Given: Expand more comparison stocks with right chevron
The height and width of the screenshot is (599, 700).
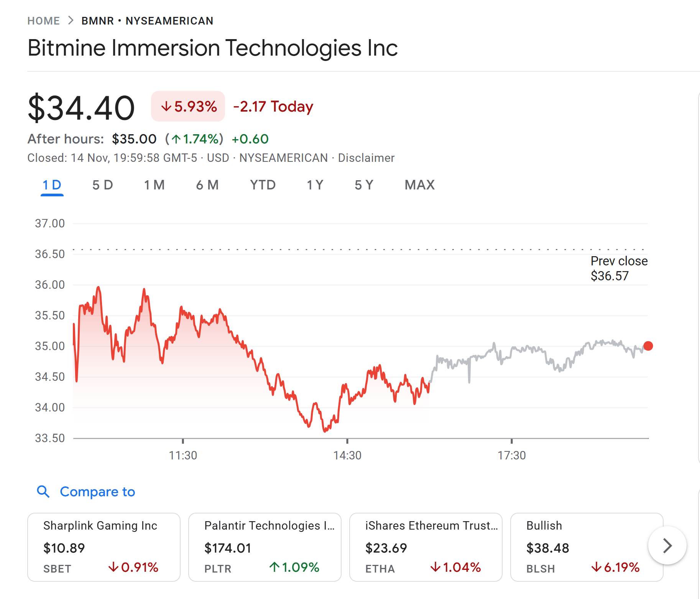Looking at the screenshot, I should [x=667, y=546].
